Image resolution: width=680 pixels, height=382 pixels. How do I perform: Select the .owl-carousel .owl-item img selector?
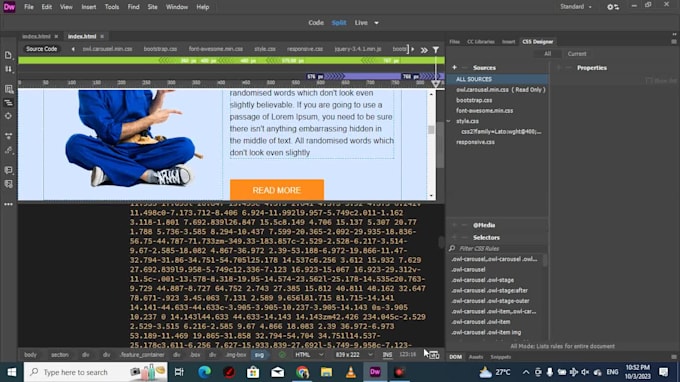pyautogui.click(x=486, y=333)
